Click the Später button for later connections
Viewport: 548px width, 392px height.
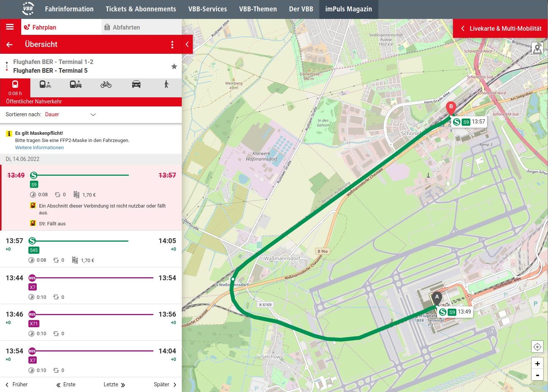click(x=165, y=384)
